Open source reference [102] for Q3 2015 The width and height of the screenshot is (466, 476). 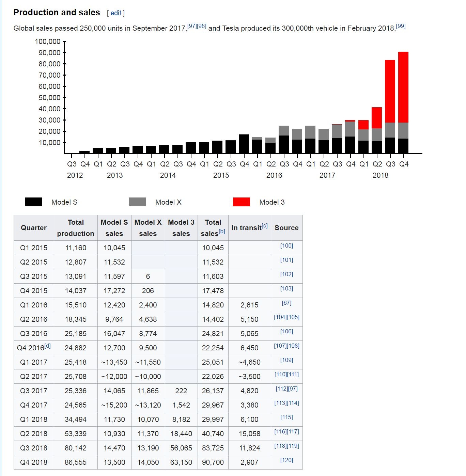coord(286,274)
